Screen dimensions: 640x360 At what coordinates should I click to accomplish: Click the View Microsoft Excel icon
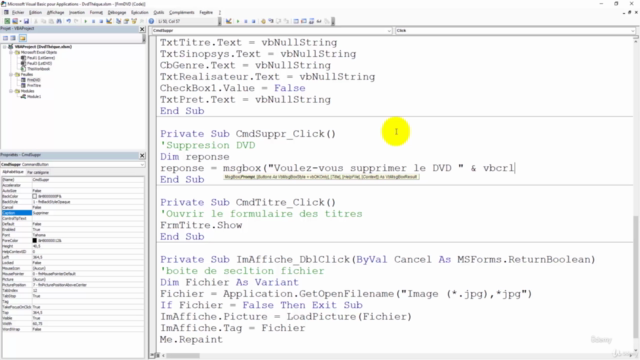[x=7, y=21]
